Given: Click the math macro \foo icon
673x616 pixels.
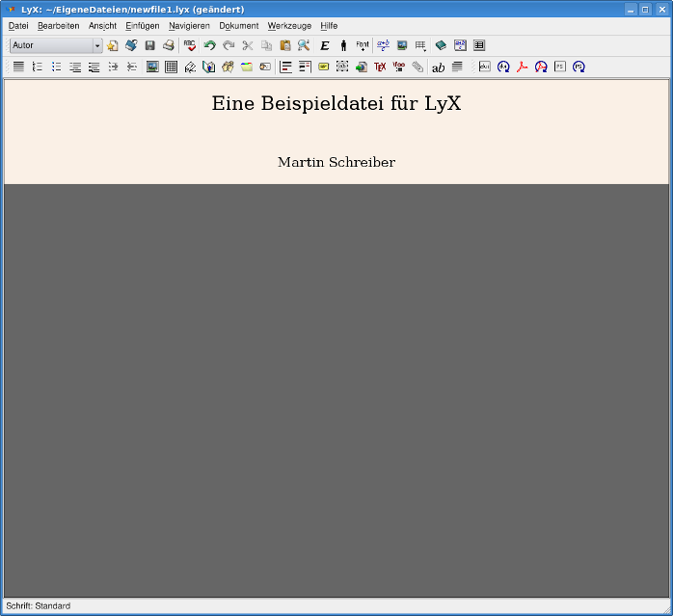Looking at the screenshot, I should click(399, 67).
